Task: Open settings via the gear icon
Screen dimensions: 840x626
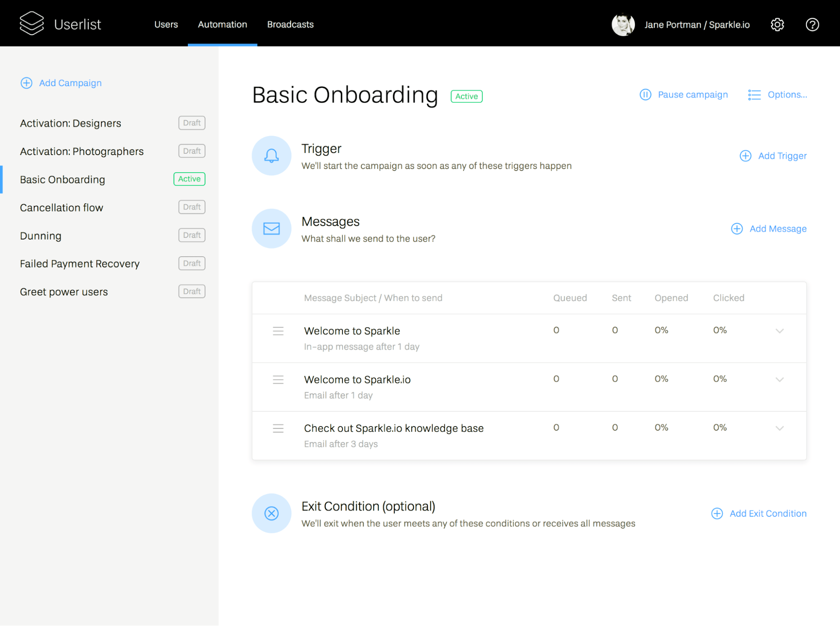Action: pyautogui.click(x=777, y=24)
